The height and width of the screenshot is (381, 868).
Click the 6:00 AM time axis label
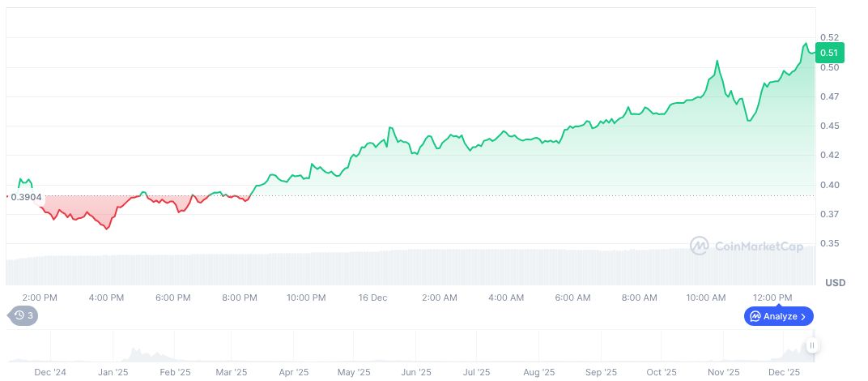tap(572, 298)
